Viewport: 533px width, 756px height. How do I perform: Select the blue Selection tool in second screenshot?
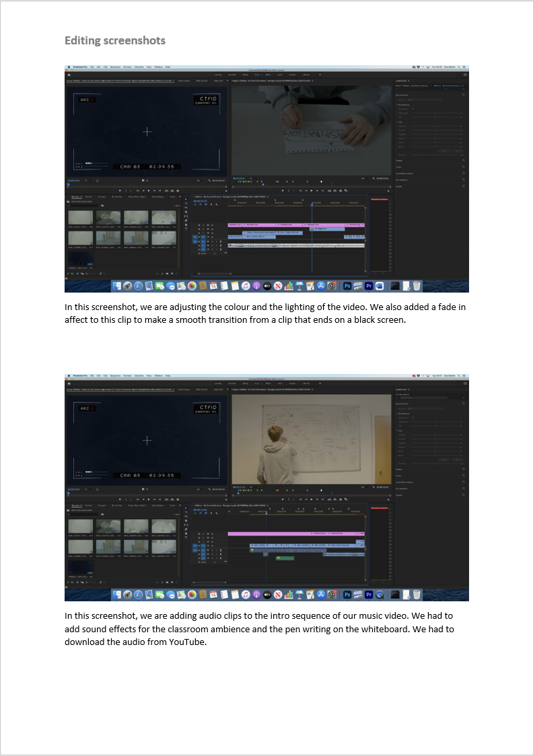[x=186, y=508]
